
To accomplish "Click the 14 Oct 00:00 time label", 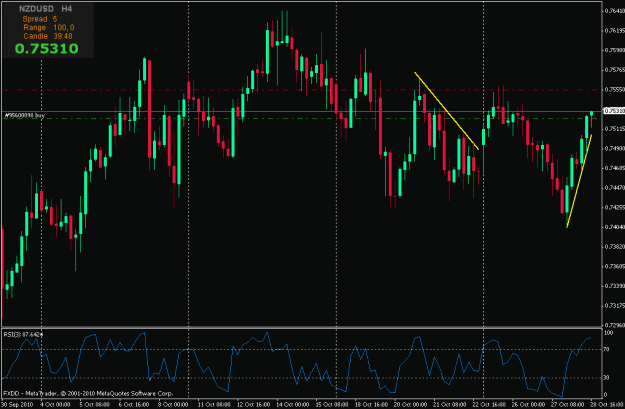I will click(x=293, y=405).
